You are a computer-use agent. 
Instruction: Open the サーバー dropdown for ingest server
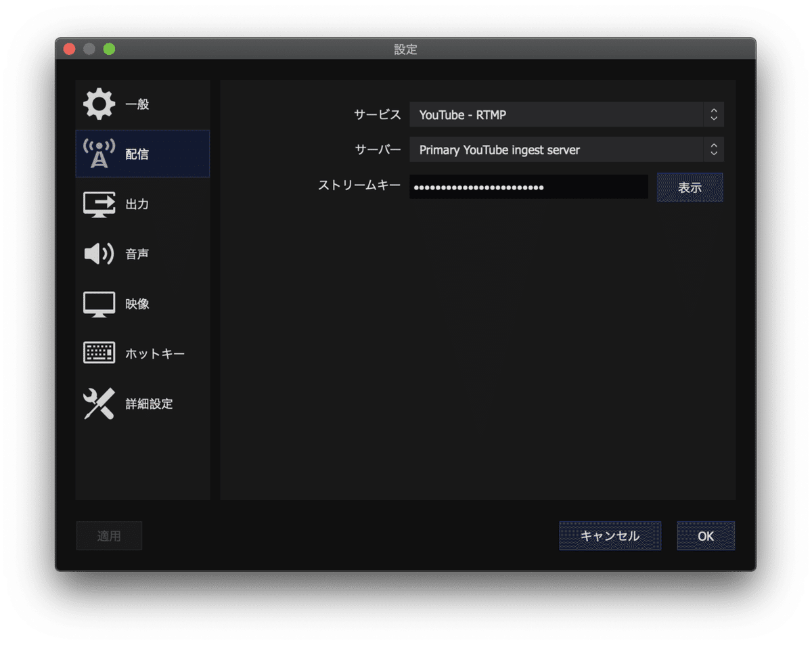tap(566, 150)
